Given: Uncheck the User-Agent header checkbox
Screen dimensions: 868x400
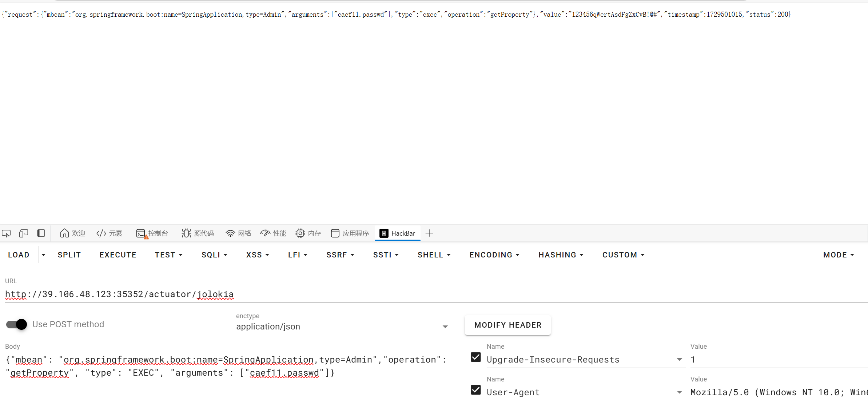Looking at the screenshot, I should click(475, 390).
